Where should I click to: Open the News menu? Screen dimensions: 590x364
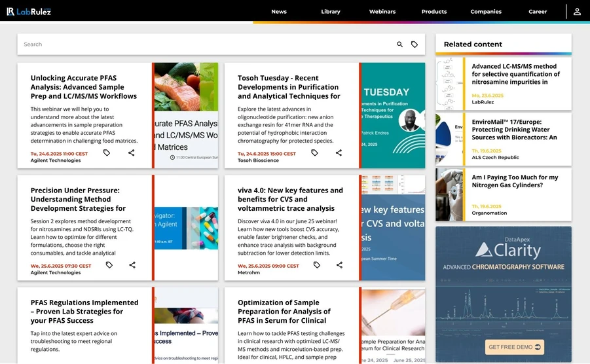coord(279,12)
